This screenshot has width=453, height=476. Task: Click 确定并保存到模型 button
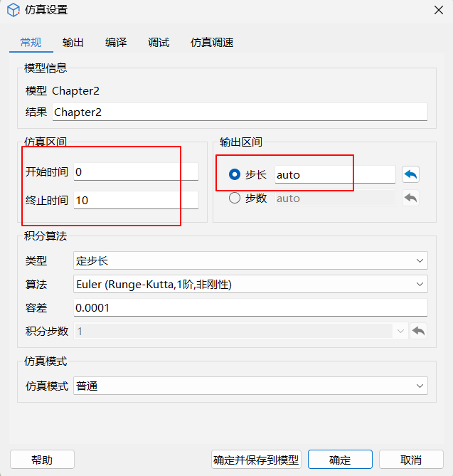tap(257, 460)
